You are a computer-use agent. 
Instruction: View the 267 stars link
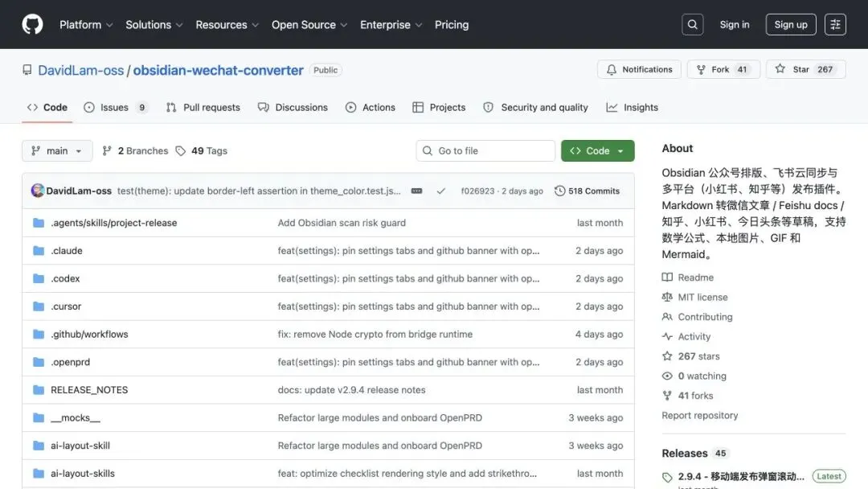coord(691,356)
